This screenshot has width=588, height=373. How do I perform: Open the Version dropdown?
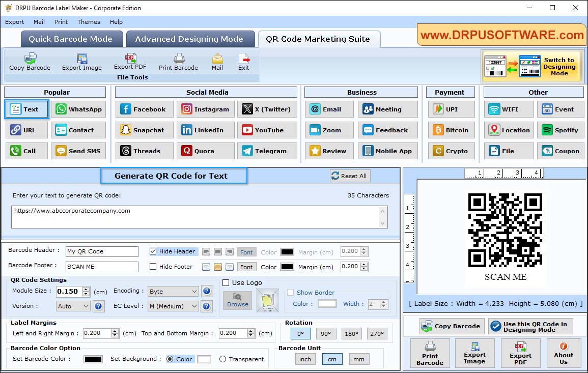click(x=73, y=306)
